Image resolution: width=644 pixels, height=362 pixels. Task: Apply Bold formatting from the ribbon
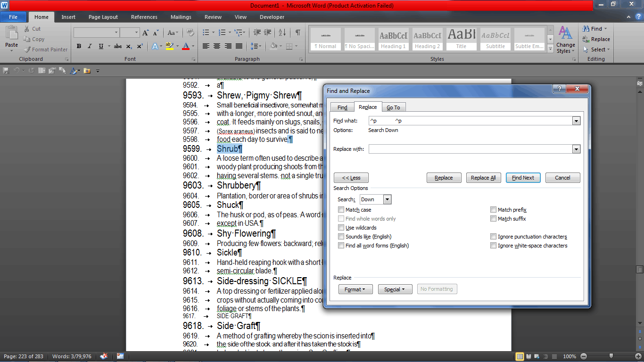pos(79,46)
